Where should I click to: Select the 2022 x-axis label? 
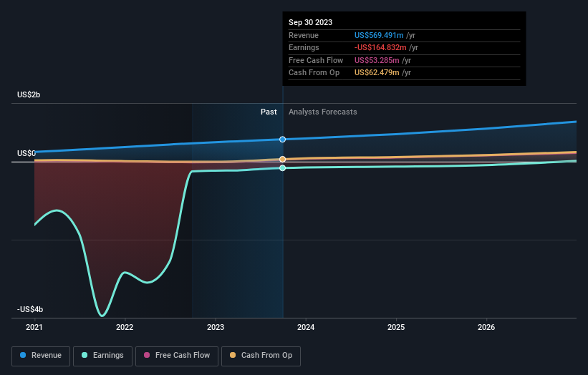(x=125, y=327)
